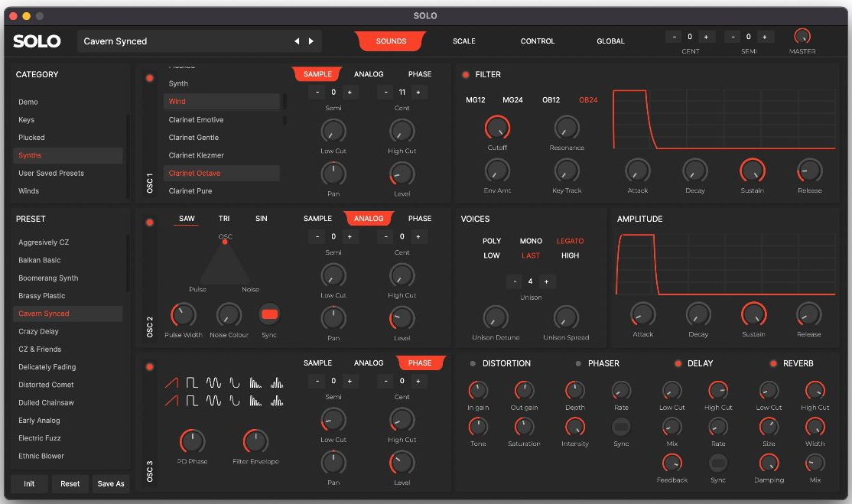852x504 pixels.
Task: Click the Save As button
Action: point(111,483)
